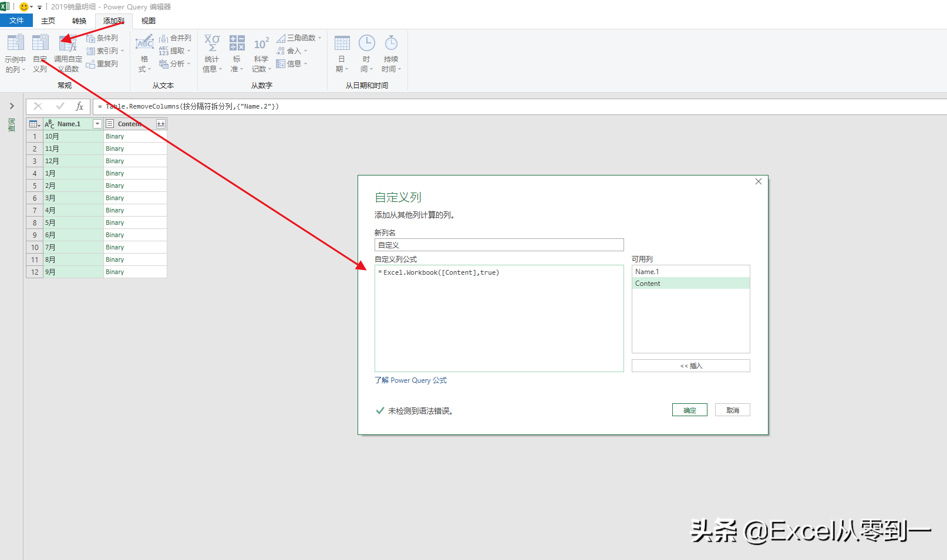Open the File (文件) tab
The height and width of the screenshot is (560, 947).
tap(16, 21)
